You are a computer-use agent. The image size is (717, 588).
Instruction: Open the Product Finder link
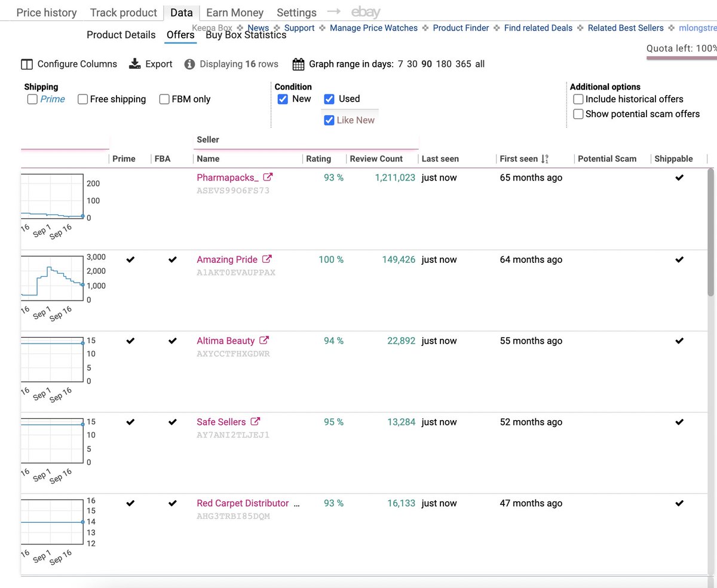coord(461,28)
